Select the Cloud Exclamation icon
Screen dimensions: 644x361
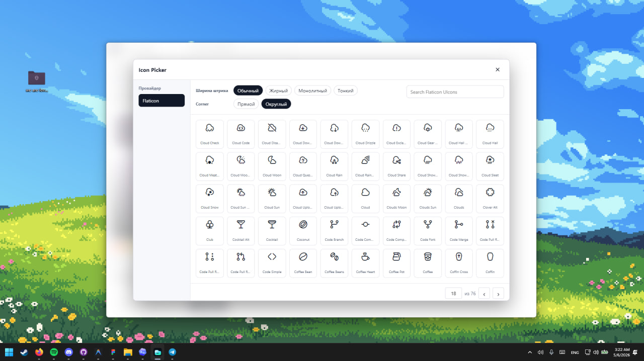tap(396, 134)
